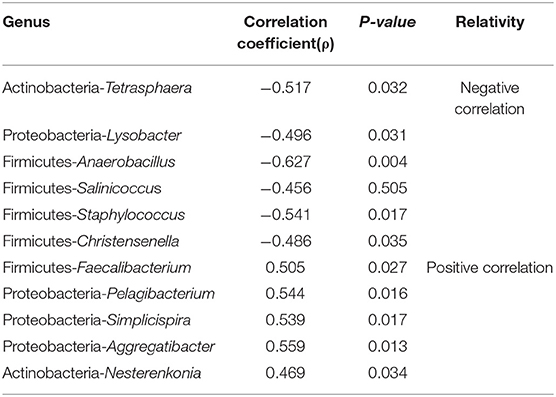Click the P-value column header
556x397 pixels.
387,22
